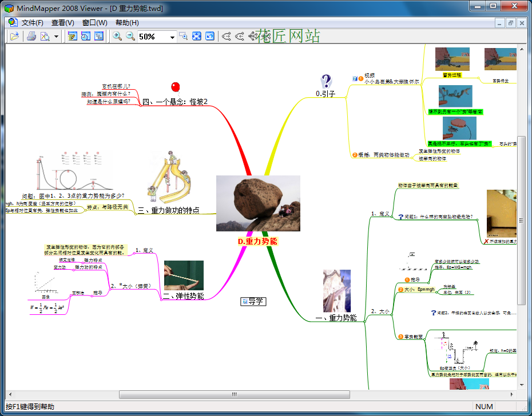Screen dimensions: 532x416
Task: Open the 查看(V) menu
Action: [x=63, y=23]
